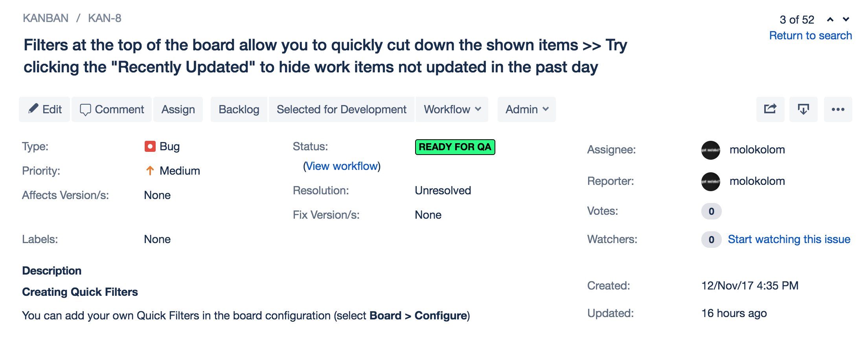
Task: Click the Assign button
Action: pos(178,109)
